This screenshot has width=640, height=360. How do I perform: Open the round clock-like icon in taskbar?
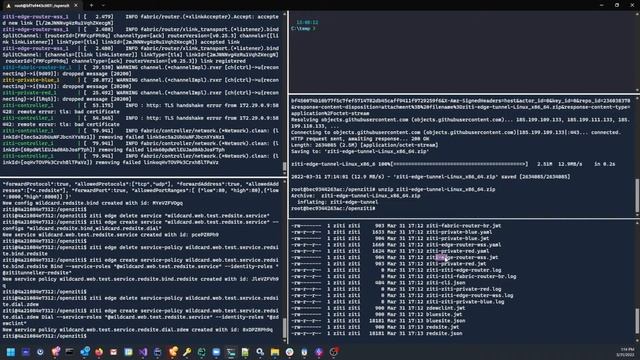(40, 352)
